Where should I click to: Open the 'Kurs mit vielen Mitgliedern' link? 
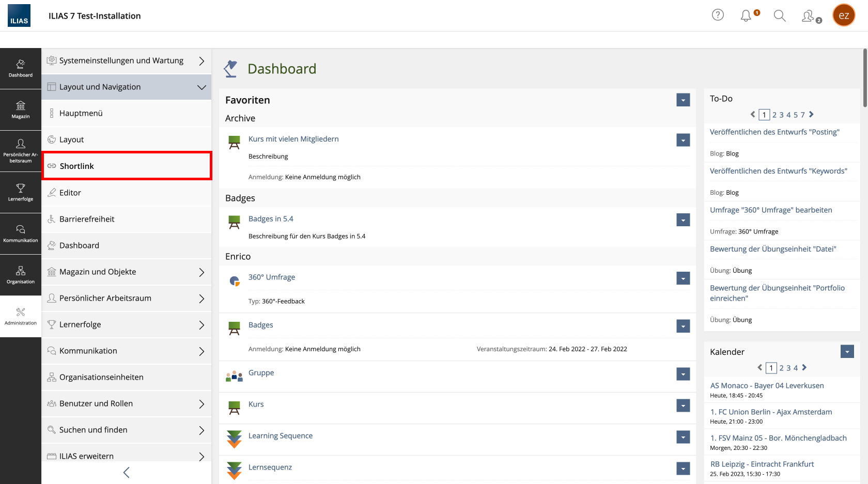(293, 139)
